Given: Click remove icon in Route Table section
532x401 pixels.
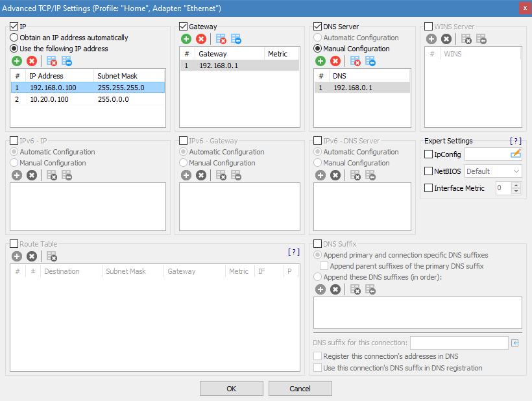Looking at the screenshot, I should pos(32,256).
